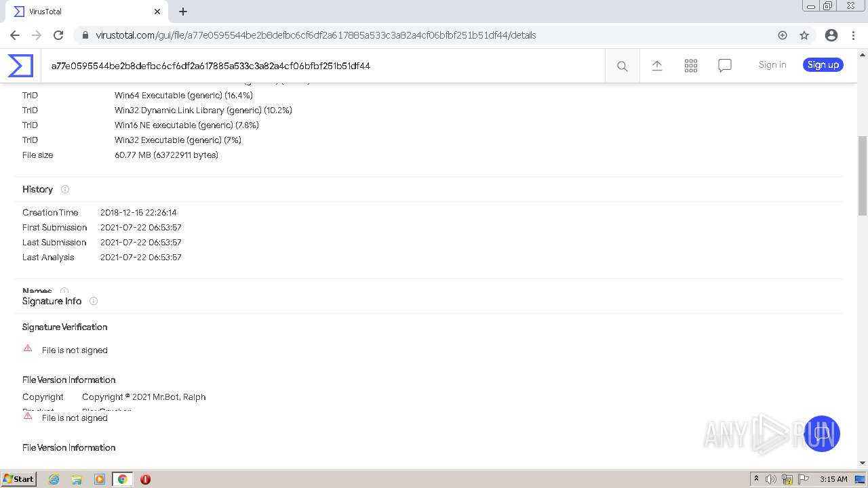Click the Signature Verification heading
The height and width of the screenshot is (488, 868).
64,327
